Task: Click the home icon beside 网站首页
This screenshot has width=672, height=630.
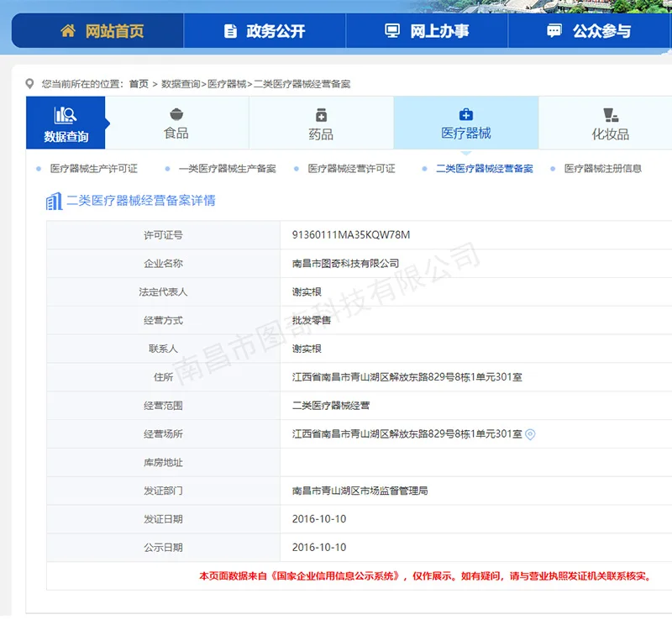Action: 68,31
